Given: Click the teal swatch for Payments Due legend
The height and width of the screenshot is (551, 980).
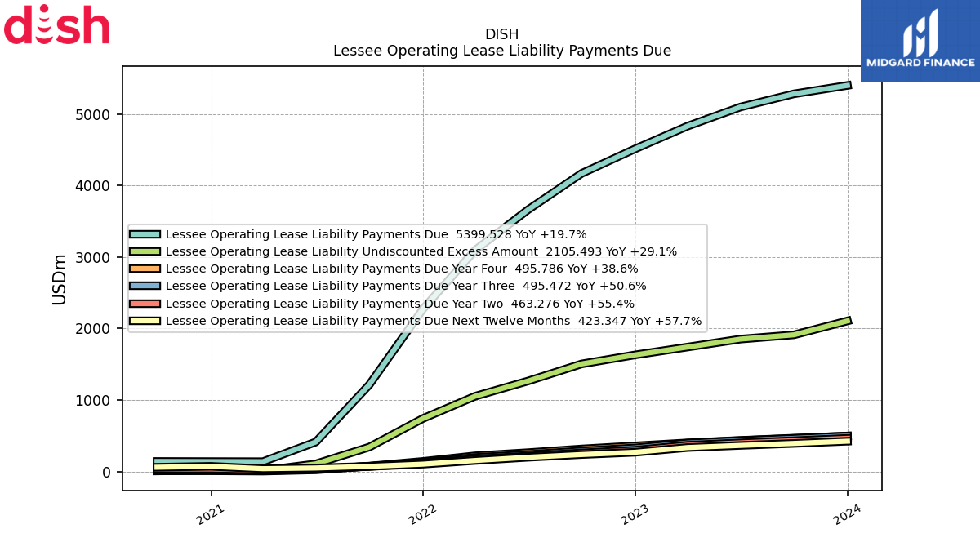Looking at the screenshot, I should pos(145,234).
